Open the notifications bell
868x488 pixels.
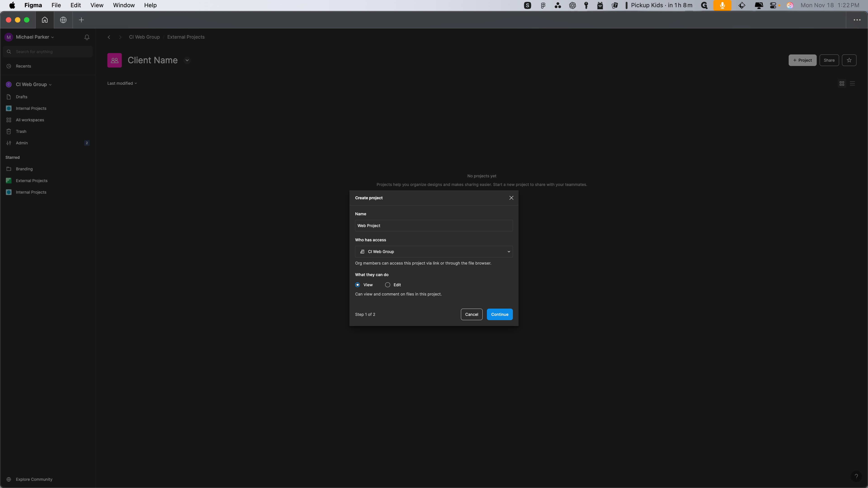(x=87, y=37)
